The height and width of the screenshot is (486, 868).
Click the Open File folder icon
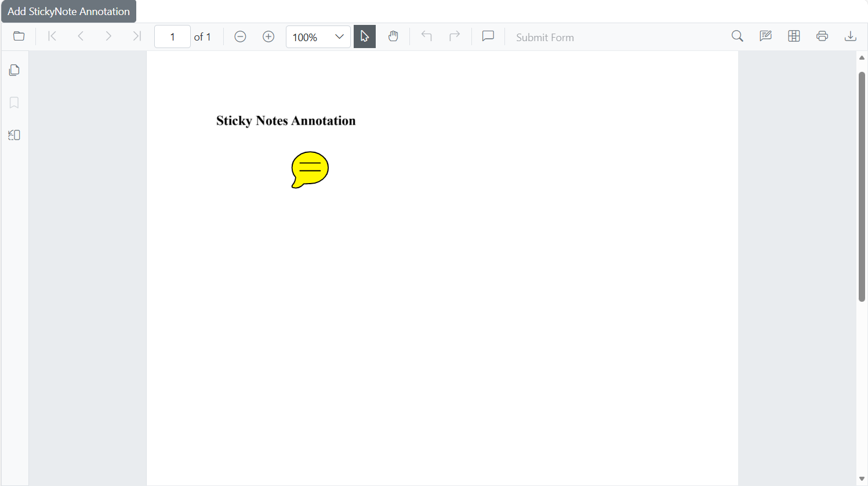coord(19,36)
